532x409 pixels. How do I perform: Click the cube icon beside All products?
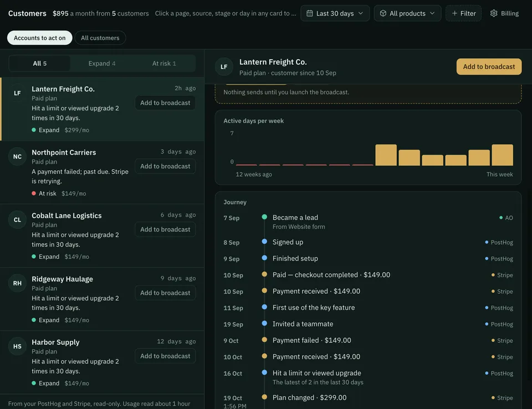point(383,13)
